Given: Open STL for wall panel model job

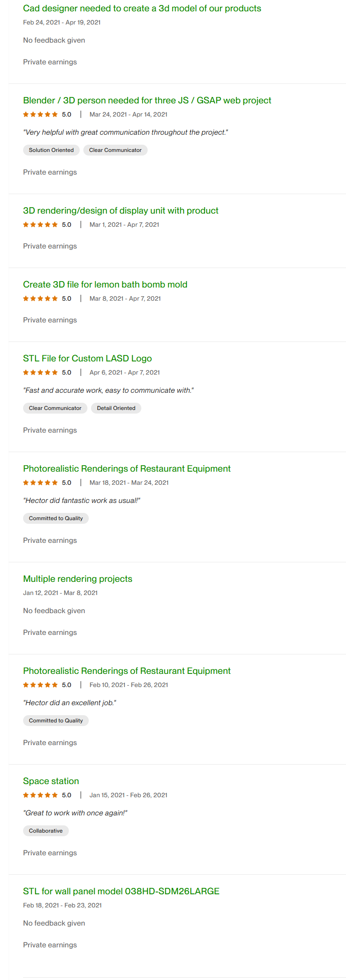Looking at the screenshot, I should (x=121, y=892).
